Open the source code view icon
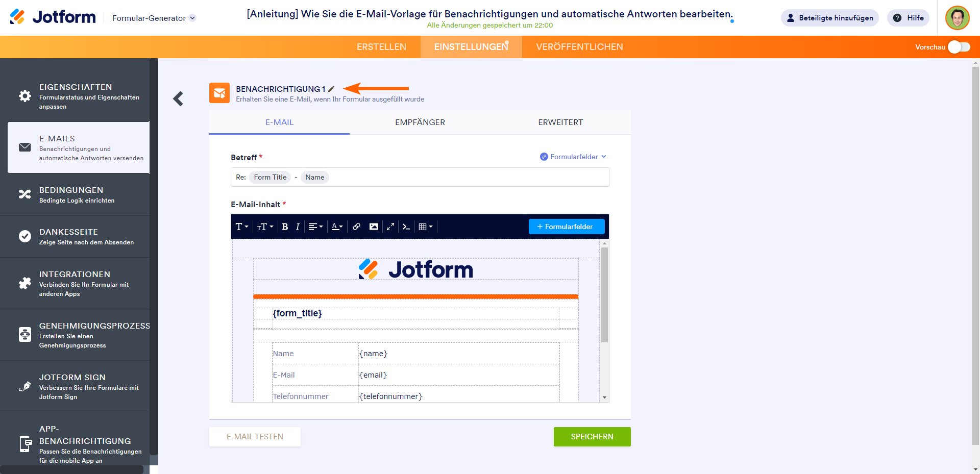 [406, 227]
